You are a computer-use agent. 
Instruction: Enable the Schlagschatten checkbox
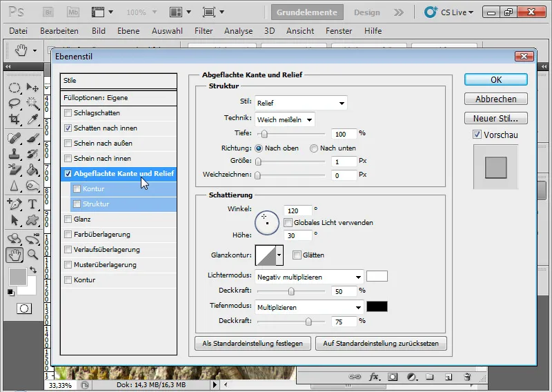click(x=68, y=113)
